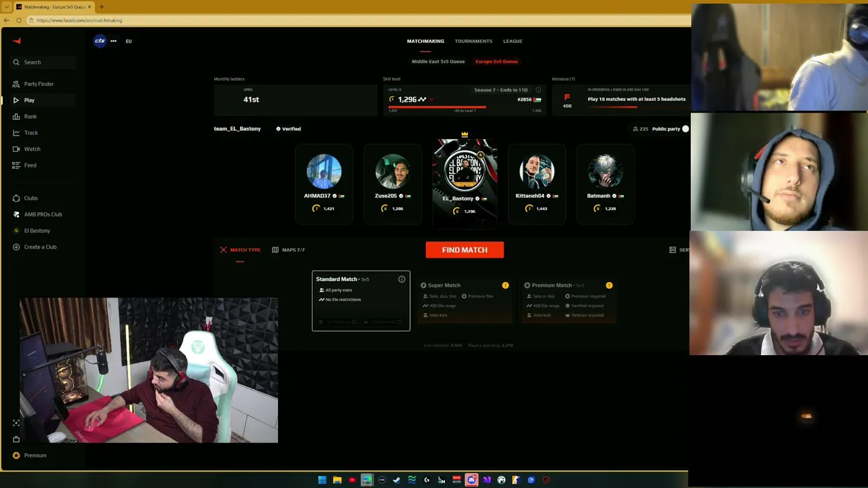The height and width of the screenshot is (488, 868).
Task: Open the server settings icon
Action: pos(673,250)
